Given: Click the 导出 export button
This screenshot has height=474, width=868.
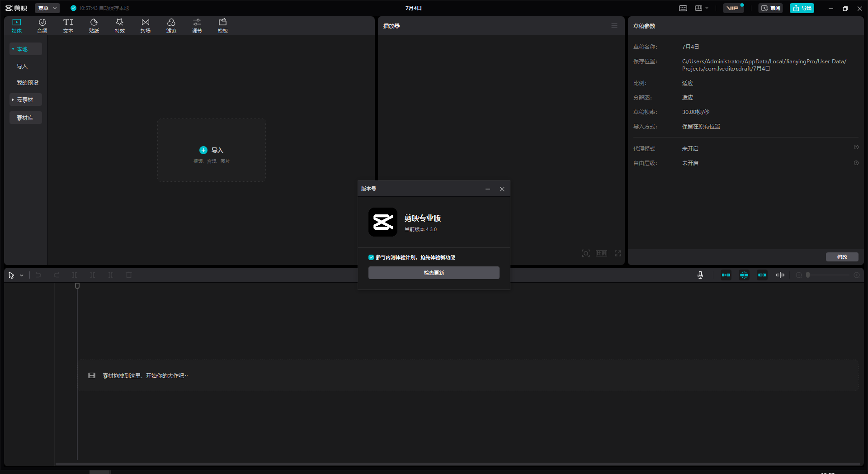Looking at the screenshot, I should pyautogui.click(x=802, y=8).
